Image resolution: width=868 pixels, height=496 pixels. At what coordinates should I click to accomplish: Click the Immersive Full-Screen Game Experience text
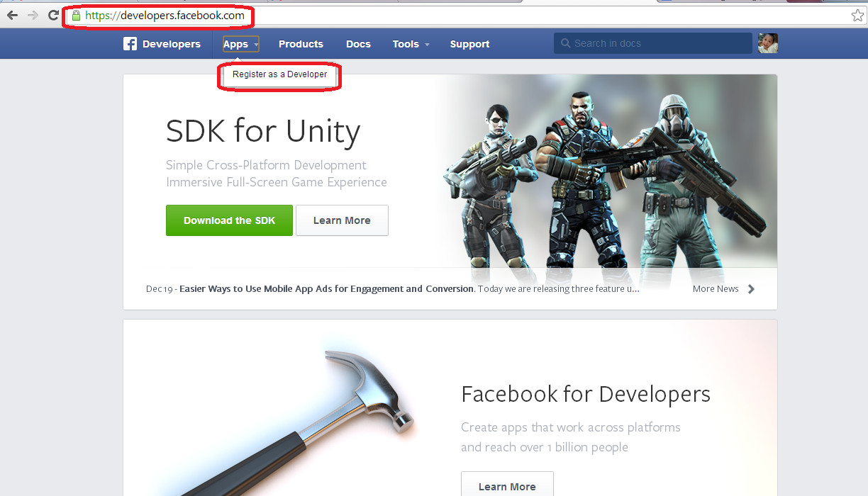[277, 182]
